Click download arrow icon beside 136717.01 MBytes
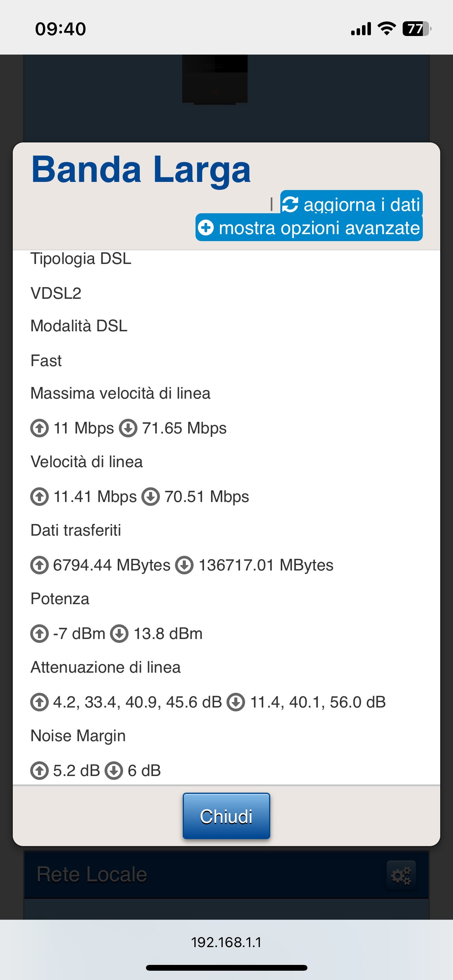This screenshot has width=453, height=980. pos(184,565)
